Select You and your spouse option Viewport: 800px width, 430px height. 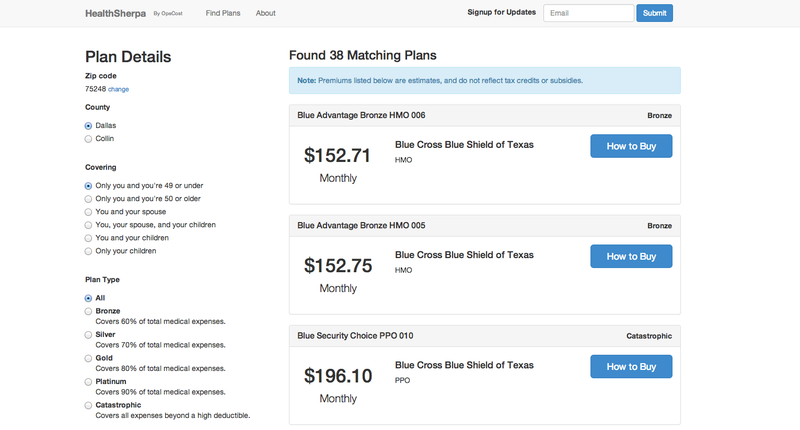88,212
